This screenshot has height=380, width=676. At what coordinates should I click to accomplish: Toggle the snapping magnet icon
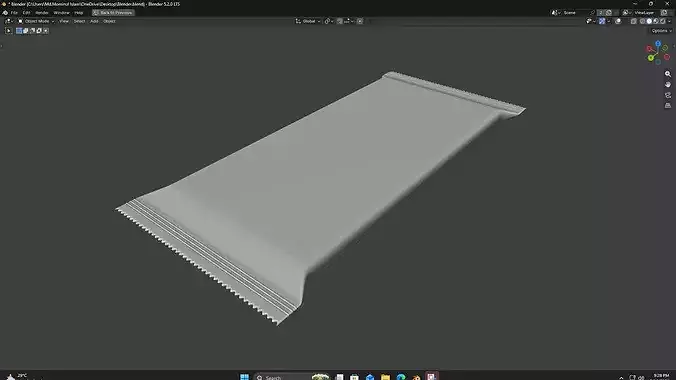(x=340, y=21)
